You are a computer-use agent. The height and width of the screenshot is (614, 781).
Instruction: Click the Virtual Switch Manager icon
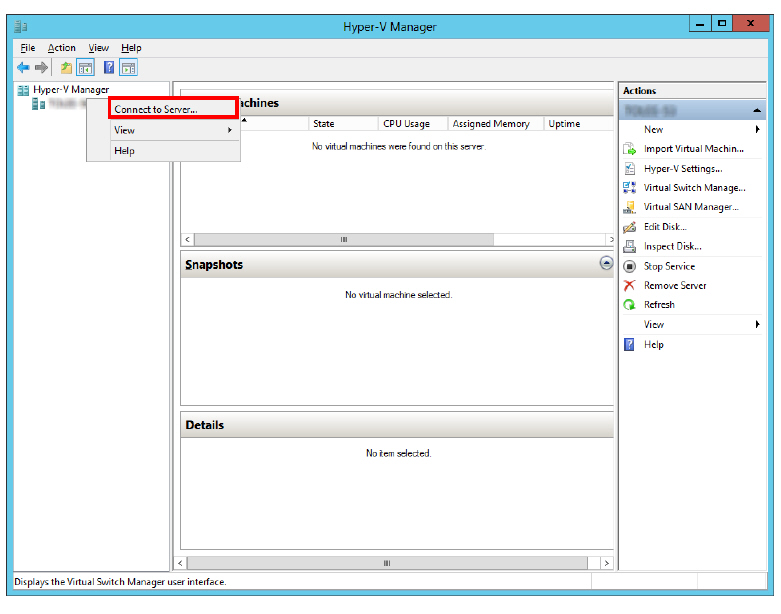(x=630, y=187)
